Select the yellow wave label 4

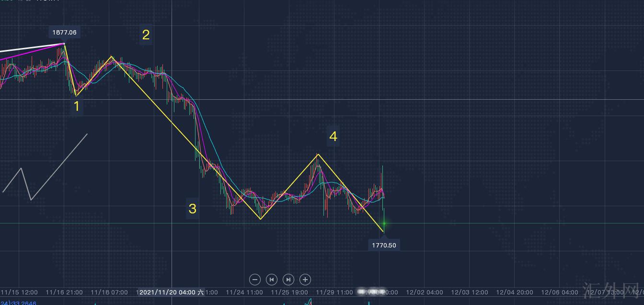[333, 137]
